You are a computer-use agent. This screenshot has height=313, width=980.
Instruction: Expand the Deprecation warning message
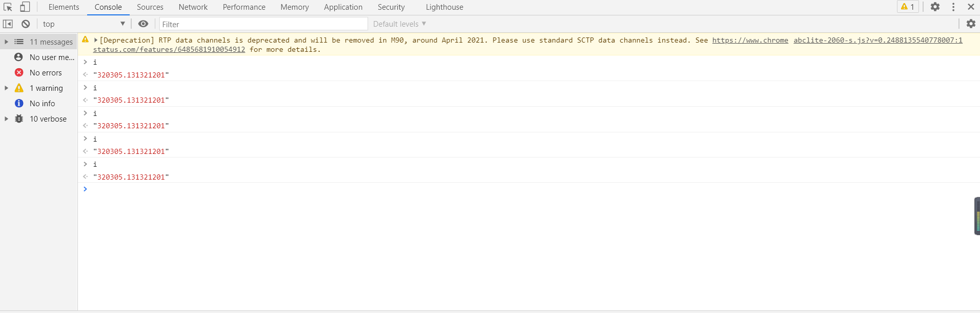tap(96, 40)
